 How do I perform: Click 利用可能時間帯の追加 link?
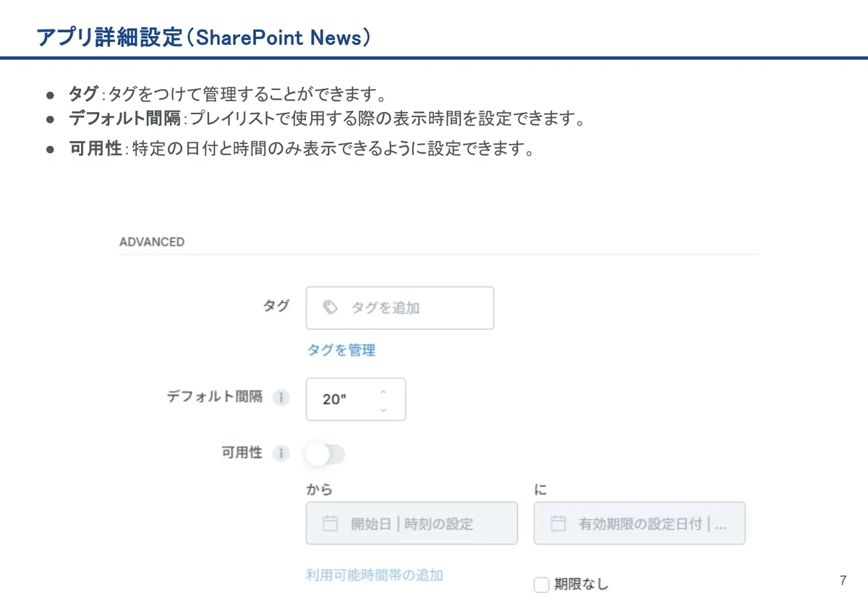pyautogui.click(x=375, y=576)
